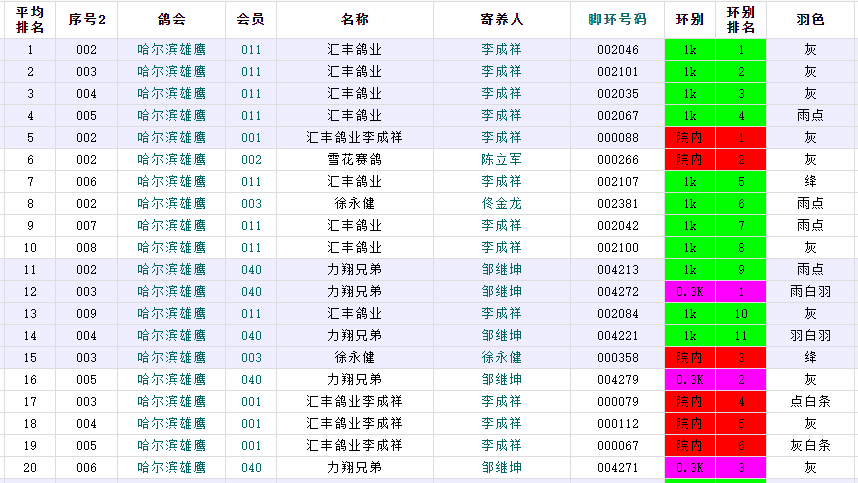The image size is (858, 483).
Task: Open member link 002 in row 6
Action: click(251, 159)
